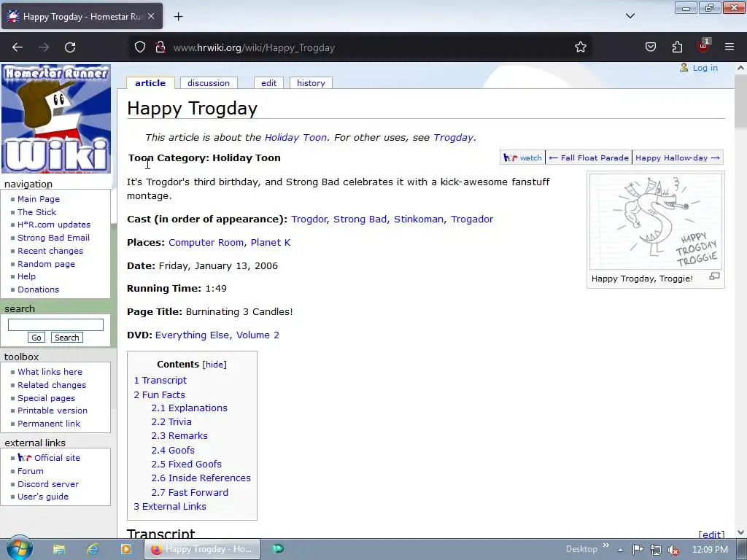Open Printable version link
747x560 pixels.
click(53, 411)
